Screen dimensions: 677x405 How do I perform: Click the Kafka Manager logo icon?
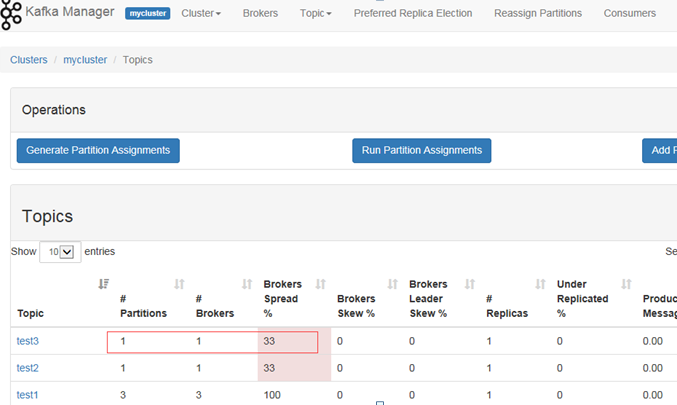pos(10,15)
